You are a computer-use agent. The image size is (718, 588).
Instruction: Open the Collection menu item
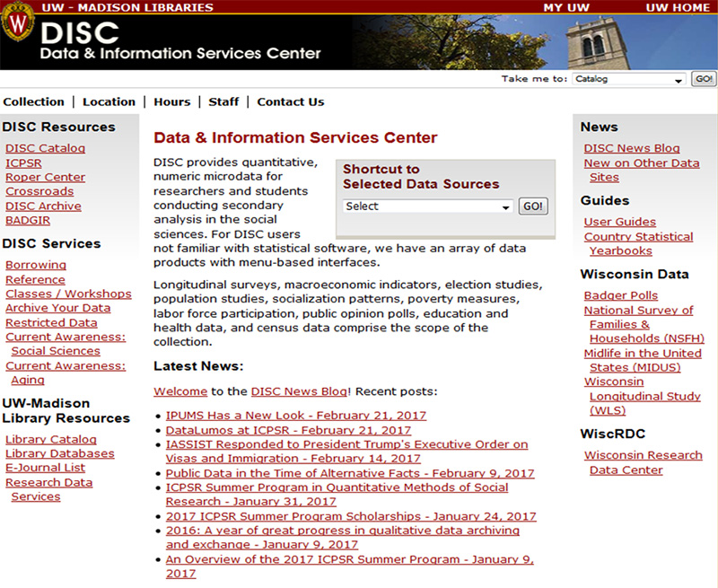coord(33,101)
